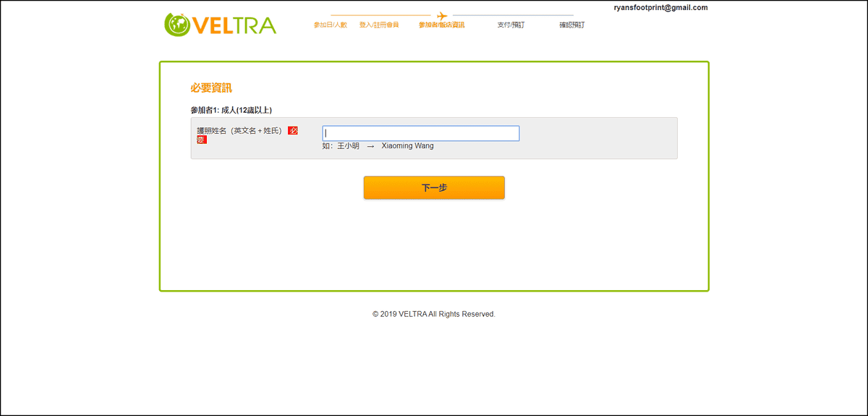Focus the passport name input field
The height and width of the screenshot is (416, 868).
click(x=421, y=133)
